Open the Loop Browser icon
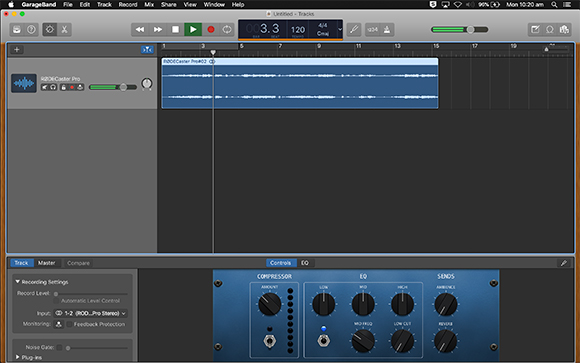Image resolution: width=580 pixels, height=363 pixels. (550, 30)
